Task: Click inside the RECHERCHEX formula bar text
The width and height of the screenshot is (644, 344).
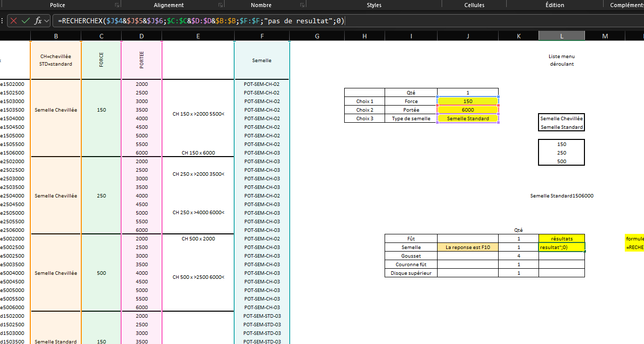Action: pyautogui.click(x=202, y=21)
